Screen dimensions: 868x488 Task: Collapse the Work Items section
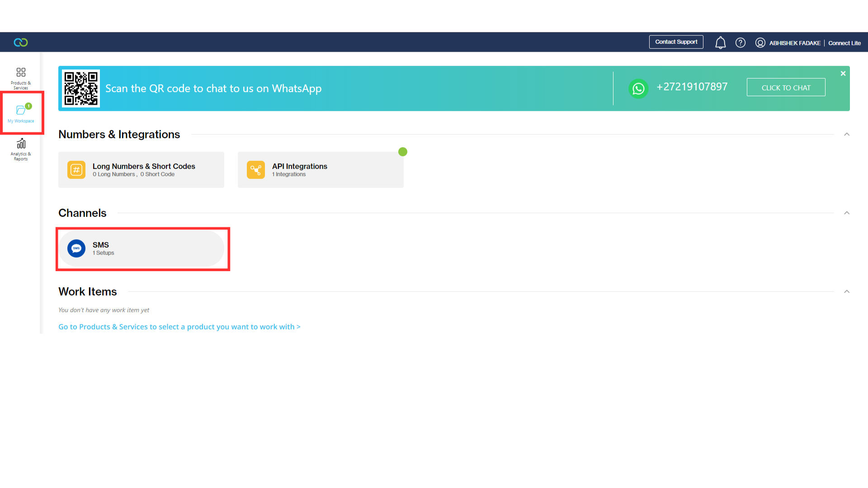(847, 291)
